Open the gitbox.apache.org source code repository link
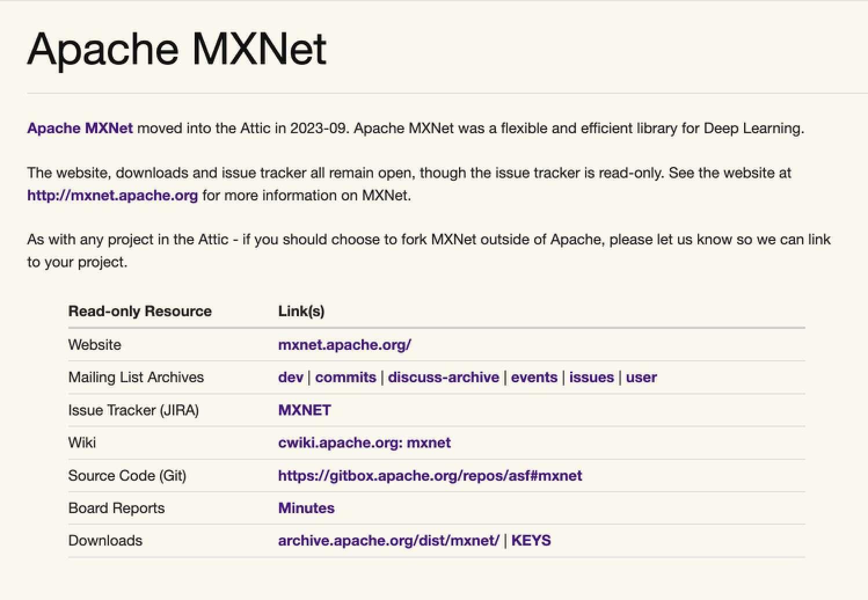The width and height of the screenshot is (868, 600). (x=430, y=475)
